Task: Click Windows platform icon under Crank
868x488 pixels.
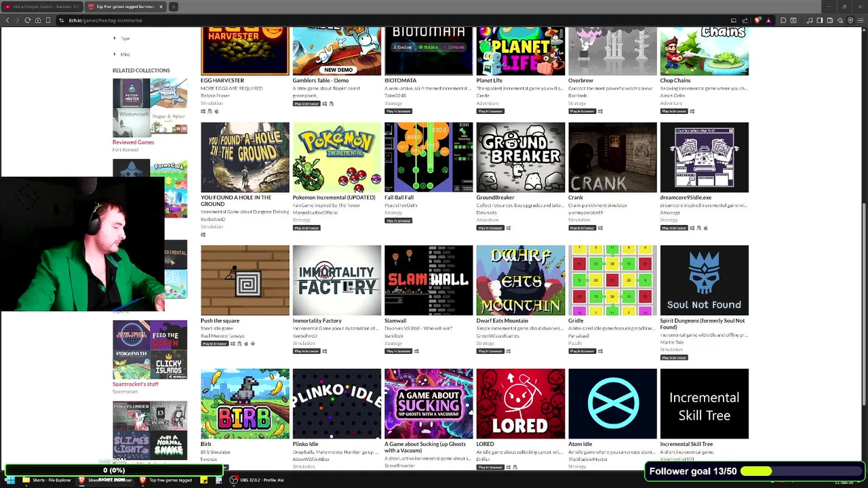Action: click(600, 228)
